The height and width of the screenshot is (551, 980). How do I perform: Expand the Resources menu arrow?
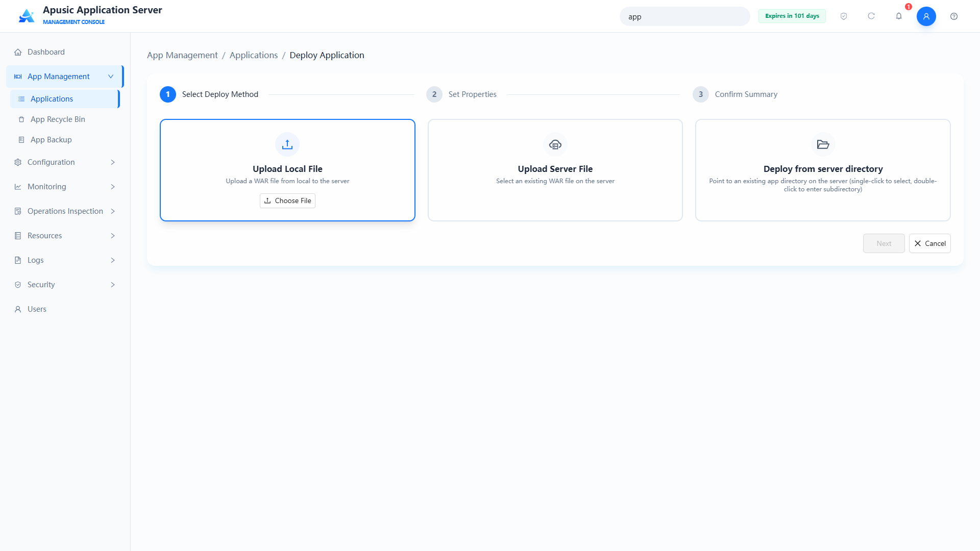pyautogui.click(x=113, y=236)
